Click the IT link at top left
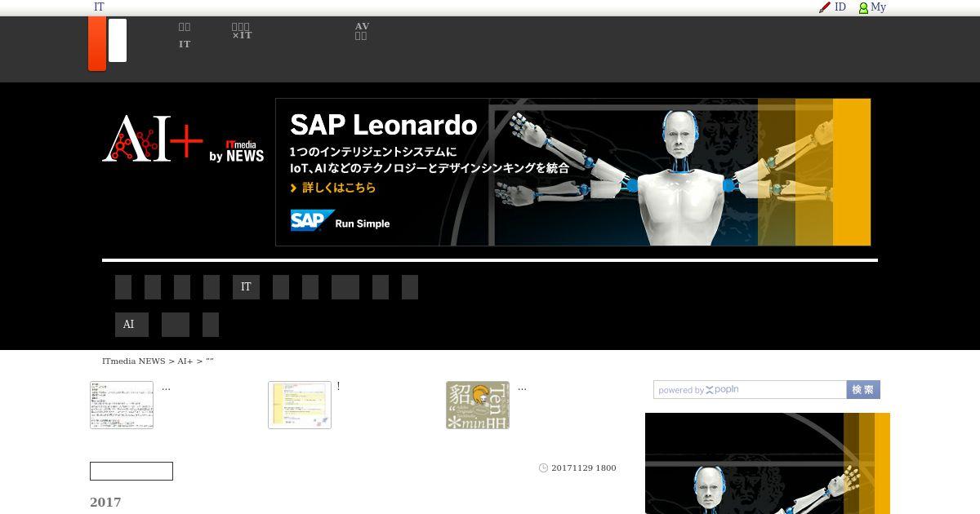This screenshot has width=980, height=514. tap(99, 7)
